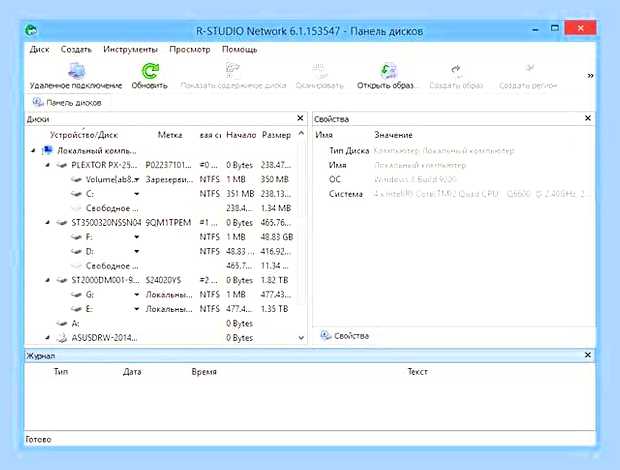
Task: Sort by Устройство/Диск column header
Action: [84, 135]
